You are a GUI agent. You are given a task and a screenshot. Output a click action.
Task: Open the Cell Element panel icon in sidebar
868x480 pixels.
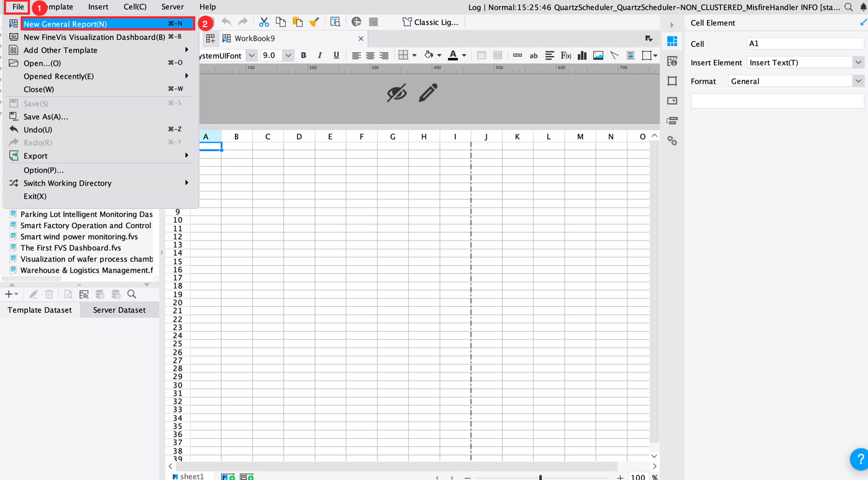[x=672, y=41]
